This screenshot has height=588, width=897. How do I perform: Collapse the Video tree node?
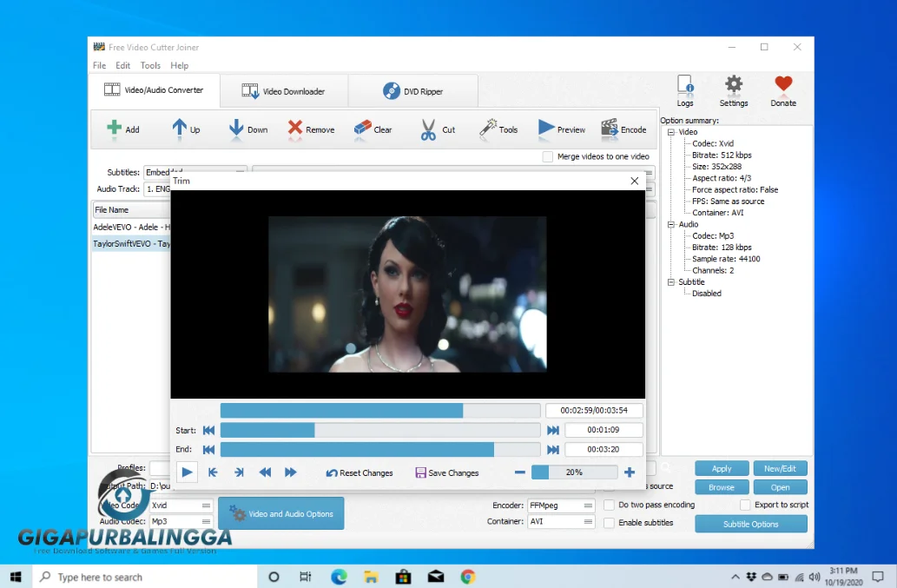pyautogui.click(x=671, y=132)
